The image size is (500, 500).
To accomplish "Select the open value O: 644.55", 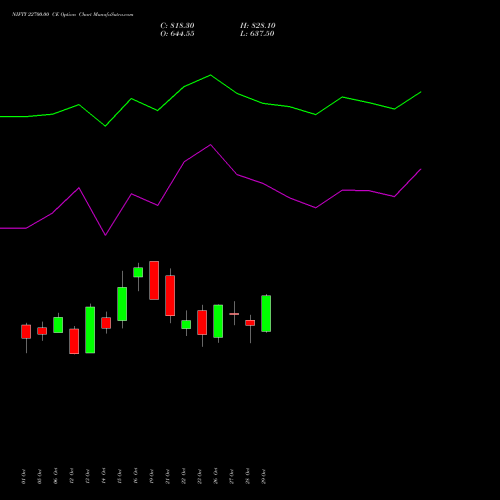I will [x=177, y=34].
